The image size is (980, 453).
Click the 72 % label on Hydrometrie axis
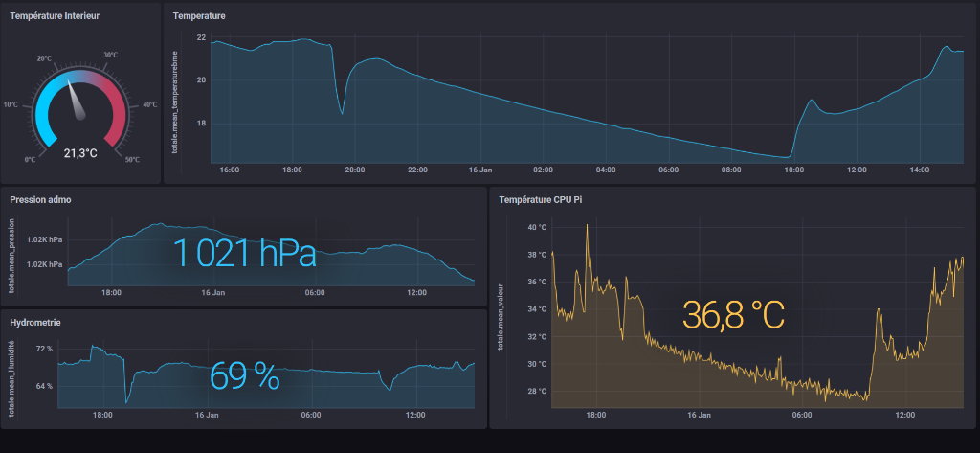44,349
